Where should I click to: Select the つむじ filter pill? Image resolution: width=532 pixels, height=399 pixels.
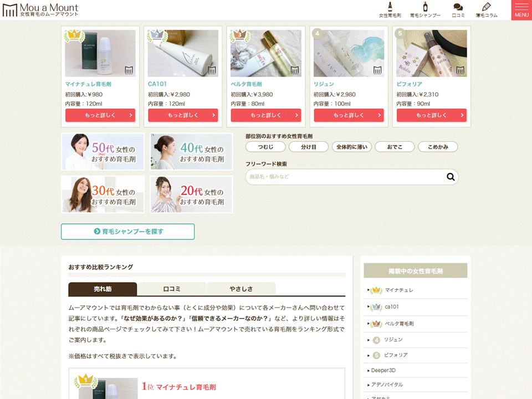(265, 147)
